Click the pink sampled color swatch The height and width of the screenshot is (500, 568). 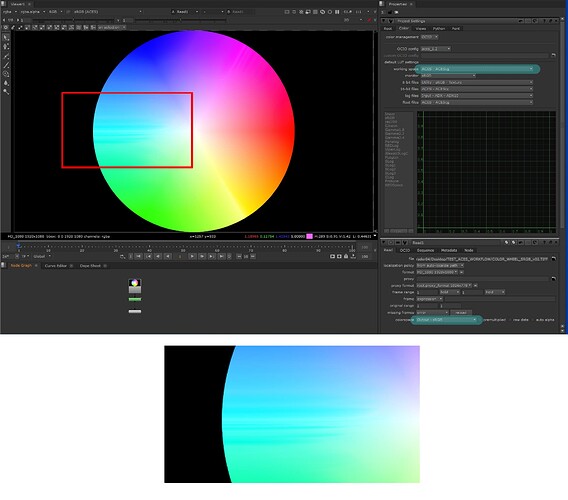click(309, 236)
